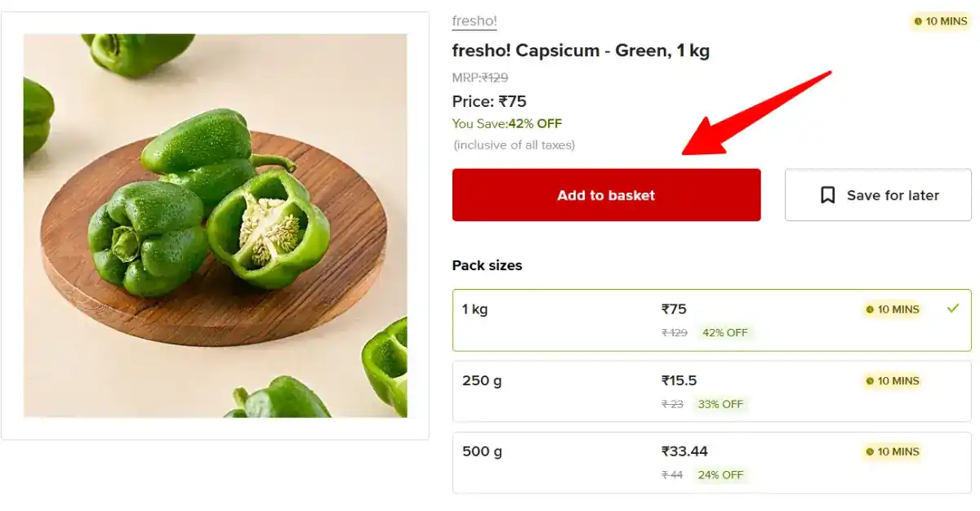Click the bookmark icon on Save for later
This screenshot has width=980, height=511.
coord(828,194)
